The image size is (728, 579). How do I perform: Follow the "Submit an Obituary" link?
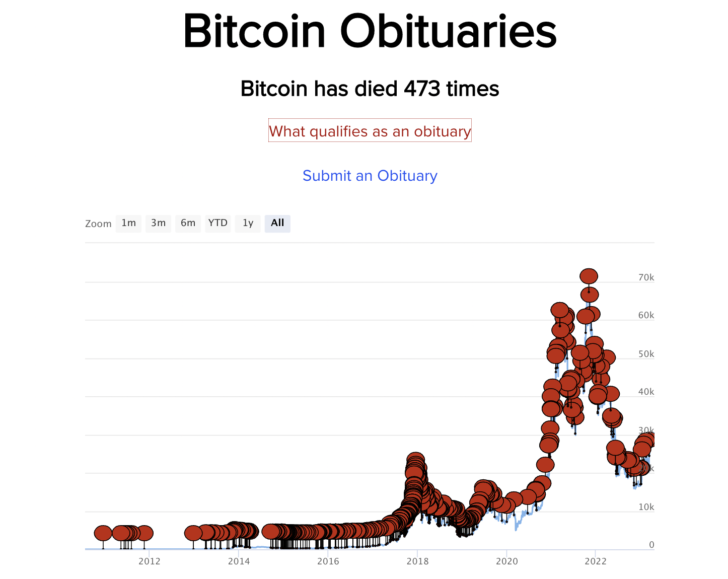pos(370,176)
